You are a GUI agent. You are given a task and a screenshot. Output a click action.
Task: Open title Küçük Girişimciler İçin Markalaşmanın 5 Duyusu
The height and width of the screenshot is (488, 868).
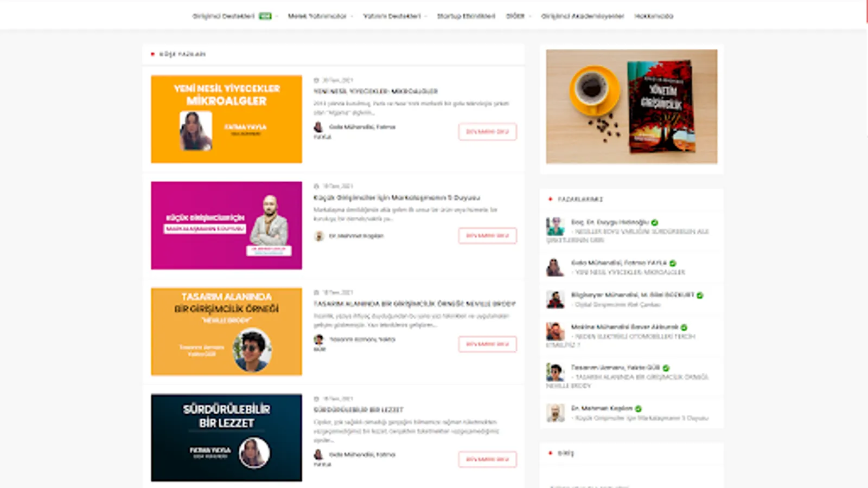tap(397, 198)
